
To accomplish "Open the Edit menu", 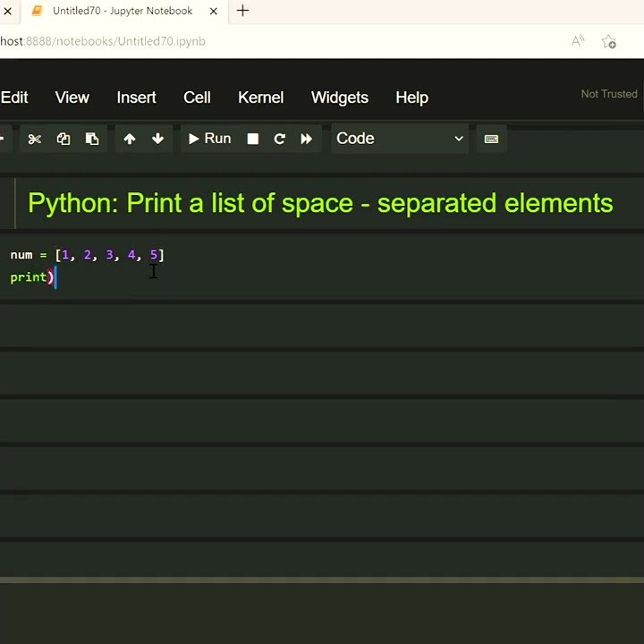I will [x=14, y=97].
